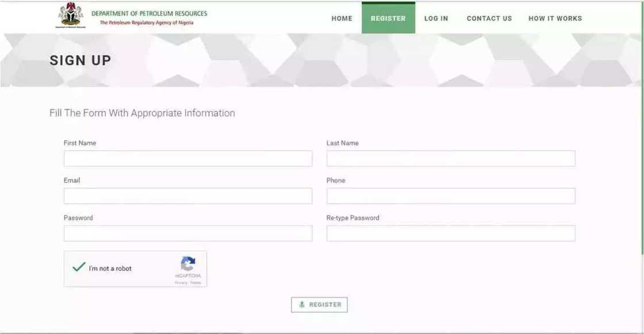Click the green checkmark in the reCAPTCHA box
644x334 pixels.
78,267
